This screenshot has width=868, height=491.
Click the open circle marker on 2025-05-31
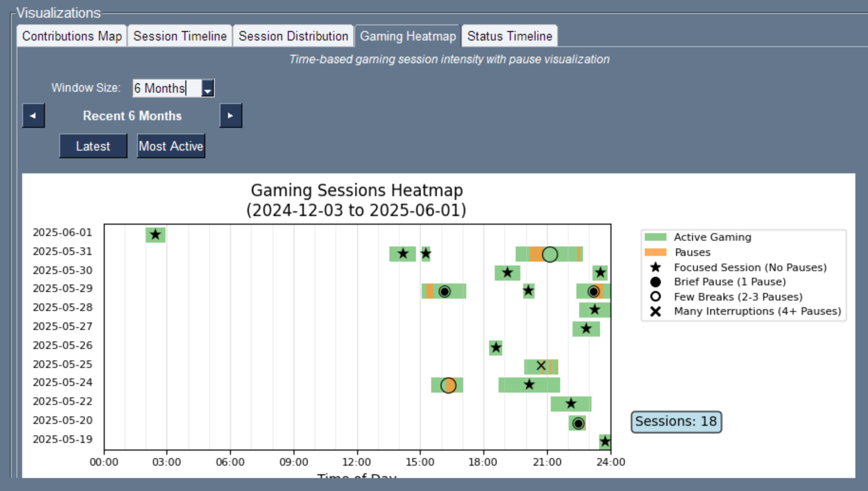tap(550, 254)
